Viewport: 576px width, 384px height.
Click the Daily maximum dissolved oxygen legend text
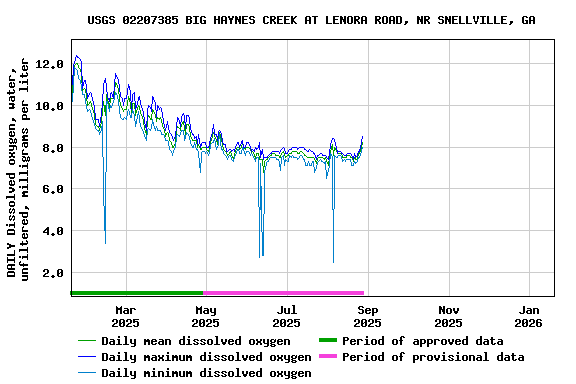[x=206, y=357]
